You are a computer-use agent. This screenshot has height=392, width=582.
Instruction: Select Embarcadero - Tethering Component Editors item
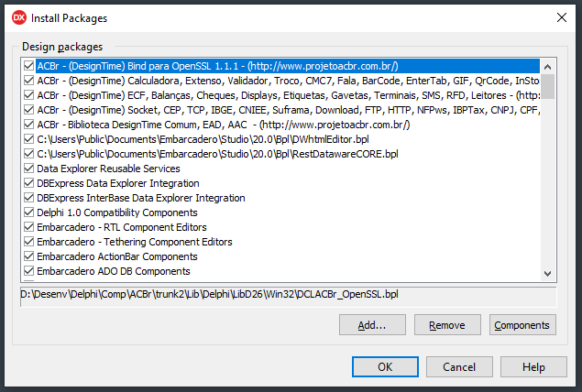coord(135,242)
